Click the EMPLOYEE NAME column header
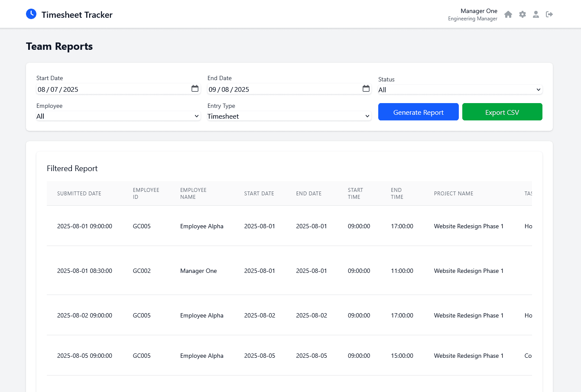This screenshot has height=392, width=581. pos(193,194)
